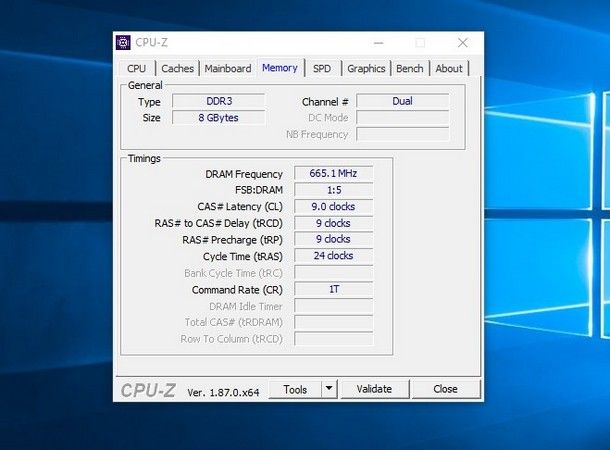The height and width of the screenshot is (450, 610).
Task: Click the empty Bank Cycle Time field
Action: pos(333,273)
